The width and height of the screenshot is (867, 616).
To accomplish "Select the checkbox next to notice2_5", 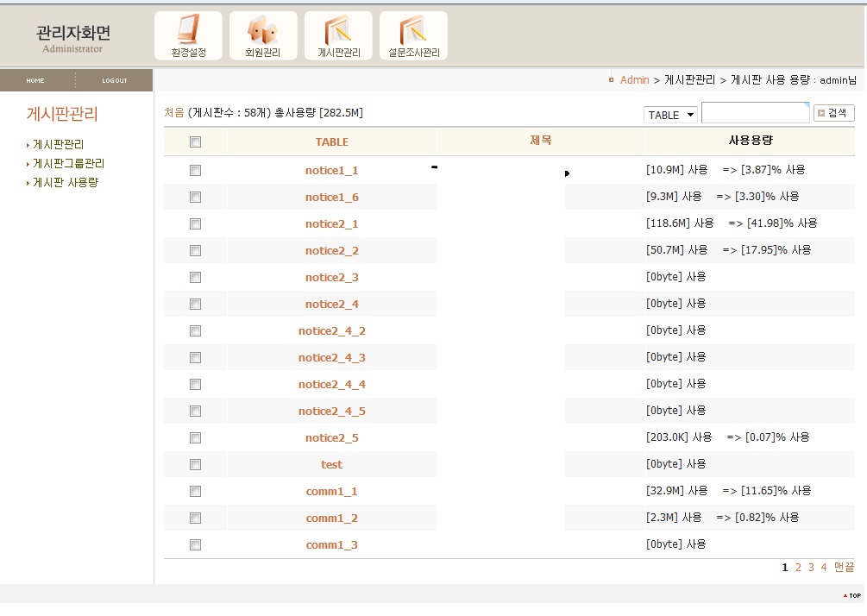I will tap(195, 437).
